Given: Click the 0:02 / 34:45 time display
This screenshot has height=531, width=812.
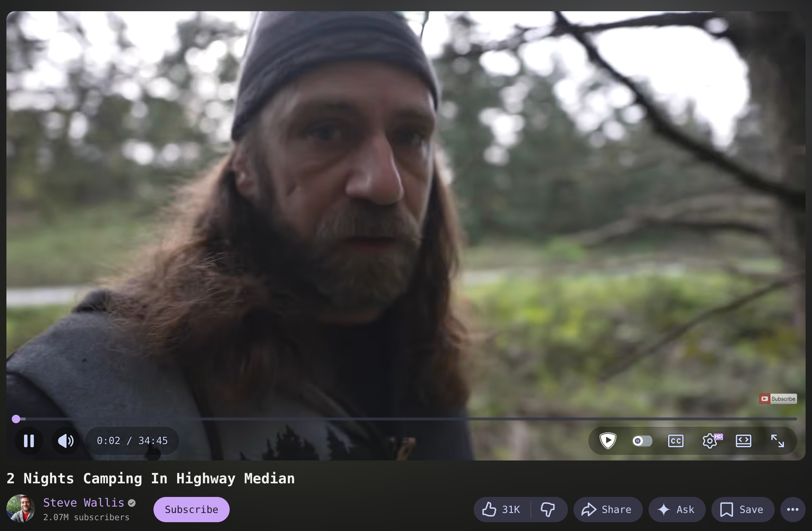Looking at the screenshot, I should tap(132, 441).
